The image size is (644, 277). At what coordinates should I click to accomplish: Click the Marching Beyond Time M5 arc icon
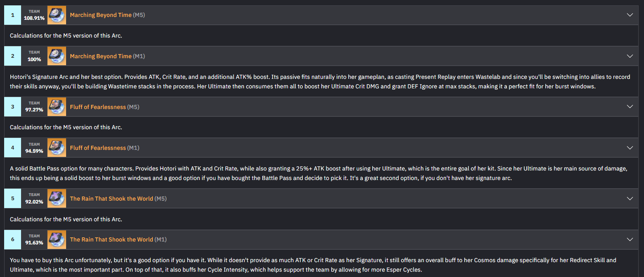pos(57,15)
